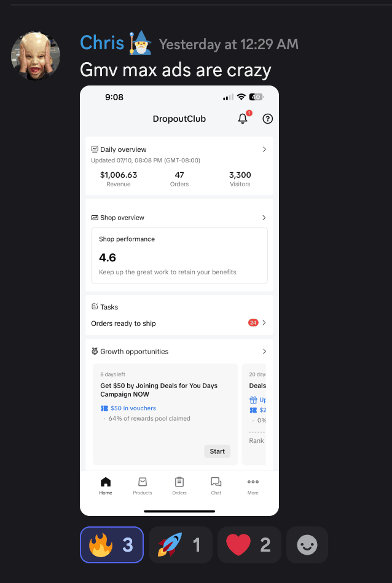Open Home in the bottom navigation
Viewport: 392px width, 583px height.
pos(106,486)
